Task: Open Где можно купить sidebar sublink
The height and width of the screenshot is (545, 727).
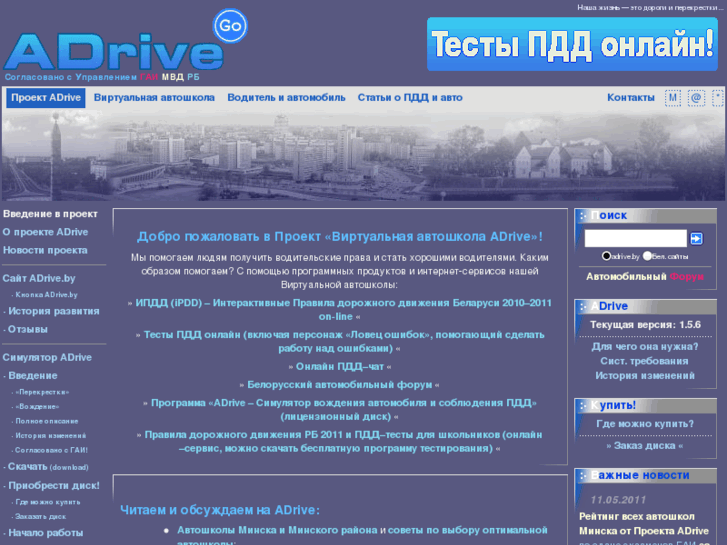Action: [48, 502]
